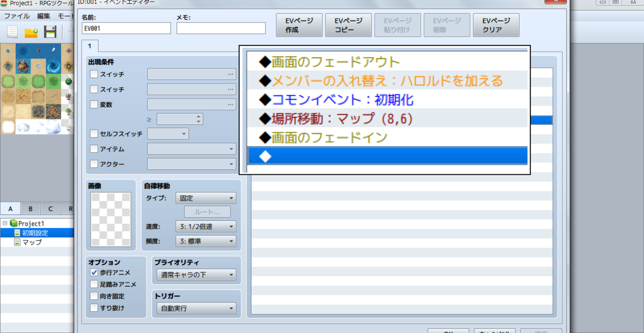The image size is (644, 333).
Task: Open the 編集 menu
Action: click(43, 16)
